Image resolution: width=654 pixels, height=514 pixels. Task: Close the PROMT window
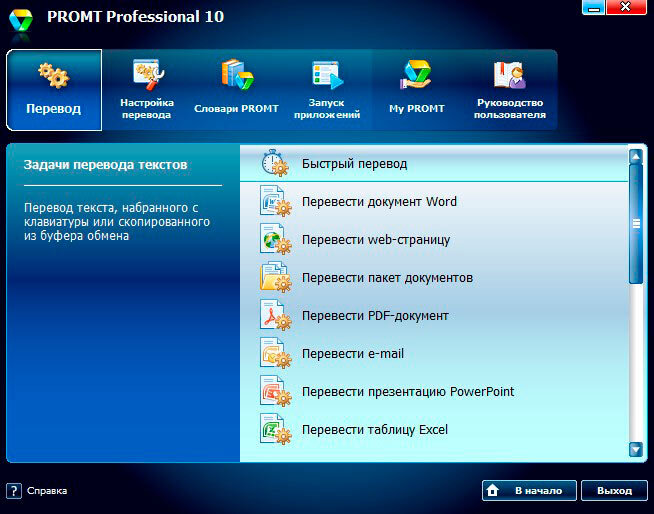[x=626, y=8]
